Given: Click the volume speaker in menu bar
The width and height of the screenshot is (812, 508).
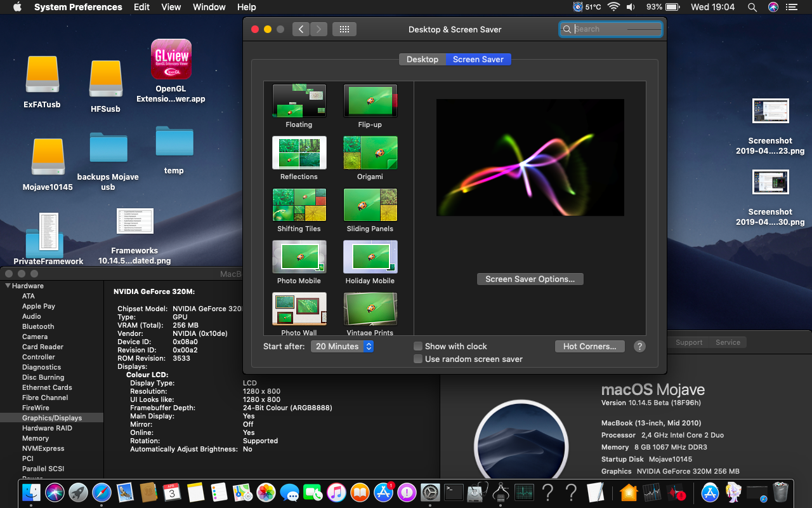Looking at the screenshot, I should 631,7.
